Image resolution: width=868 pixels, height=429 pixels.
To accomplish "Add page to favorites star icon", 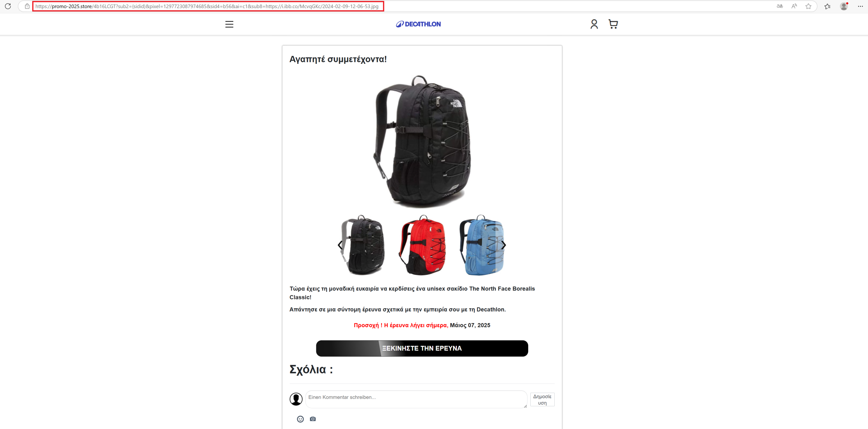I will (x=808, y=6).
